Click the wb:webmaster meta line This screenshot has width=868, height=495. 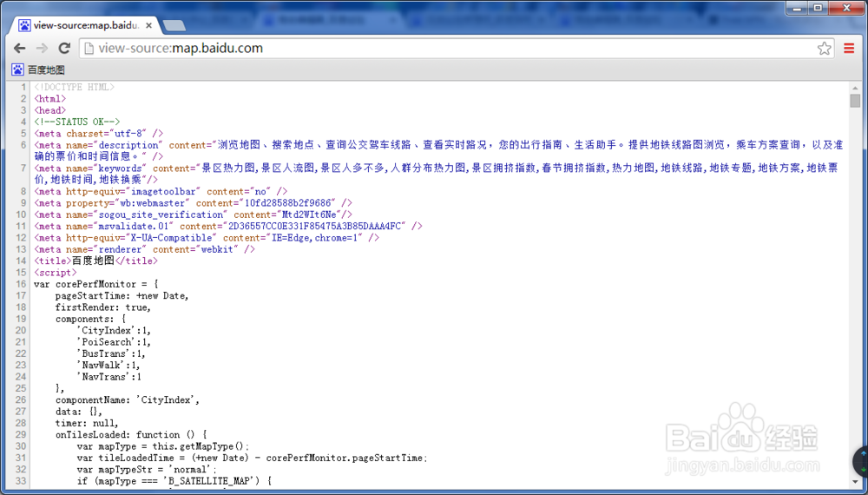[194, 203]
